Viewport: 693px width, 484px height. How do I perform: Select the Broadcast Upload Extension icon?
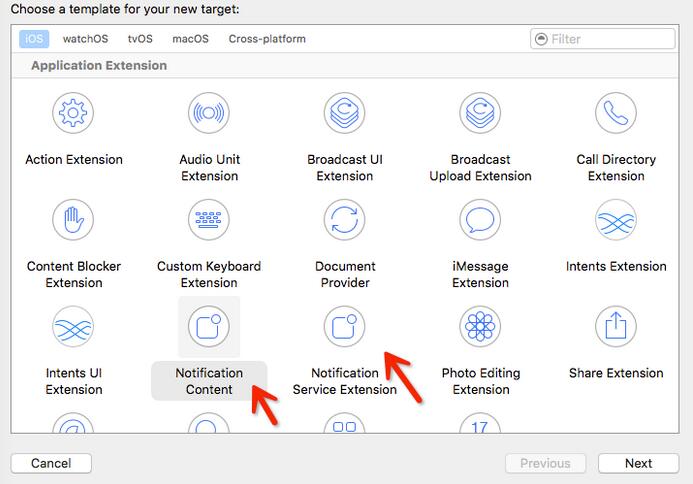pos(480,113)
